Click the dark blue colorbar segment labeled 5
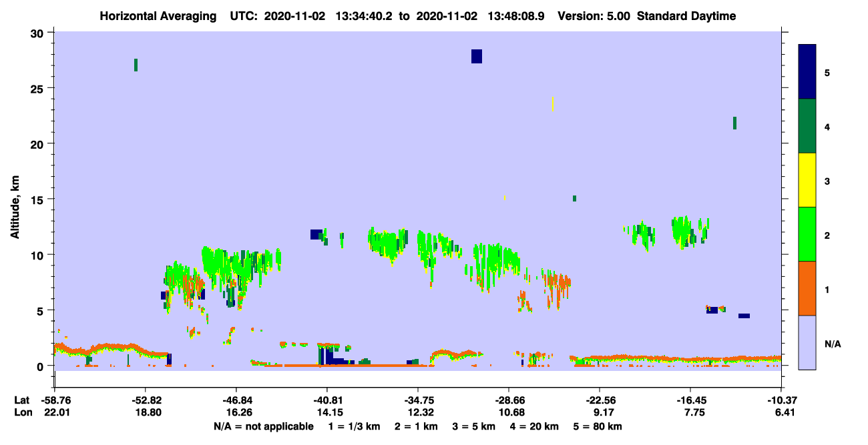The image size is (868, 445). tap(807, 72)
